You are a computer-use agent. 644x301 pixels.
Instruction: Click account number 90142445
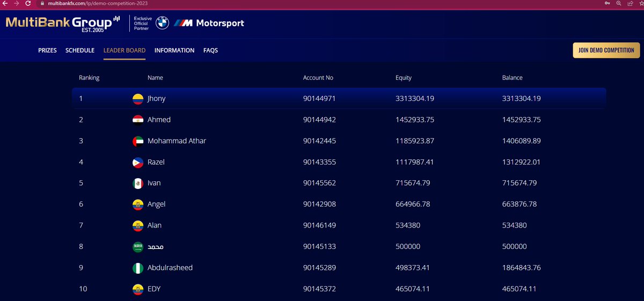click(319, 141)
